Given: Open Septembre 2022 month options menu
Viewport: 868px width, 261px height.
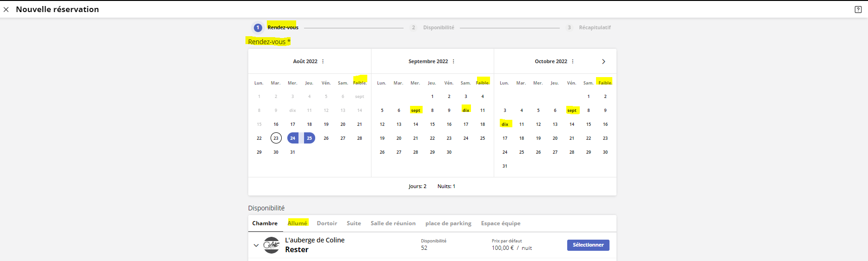Looking at the screenshot, I should pos(454,61).
